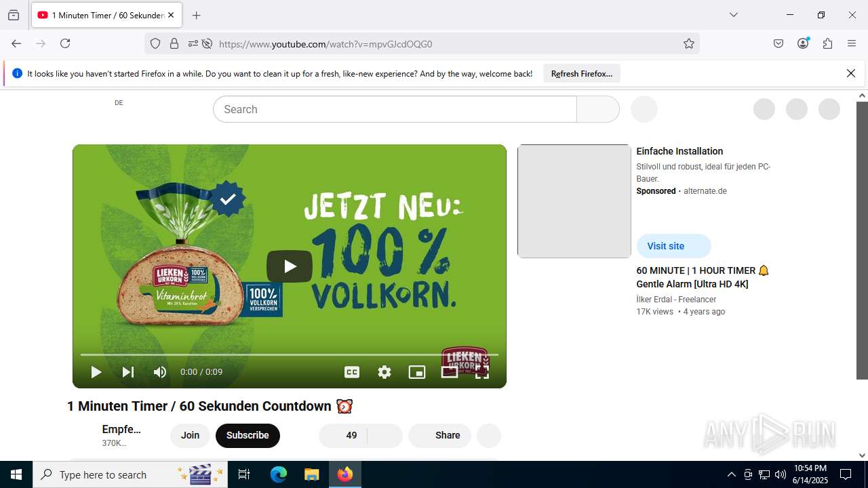Open Firefox application hamburger menu
This screenshot has width=868, height=488.
(852, 43)
